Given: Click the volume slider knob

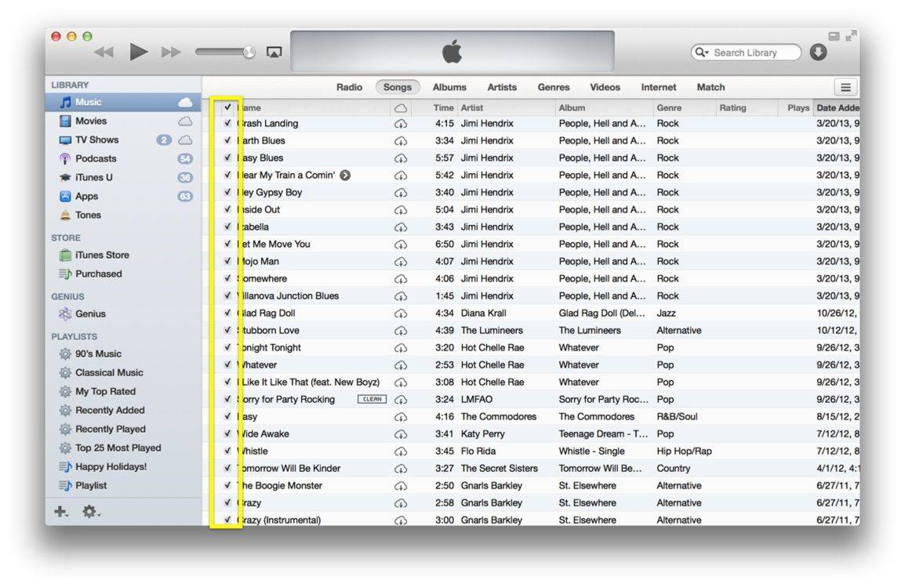Looking at the screenshot, I should click(x=249, y=53).
